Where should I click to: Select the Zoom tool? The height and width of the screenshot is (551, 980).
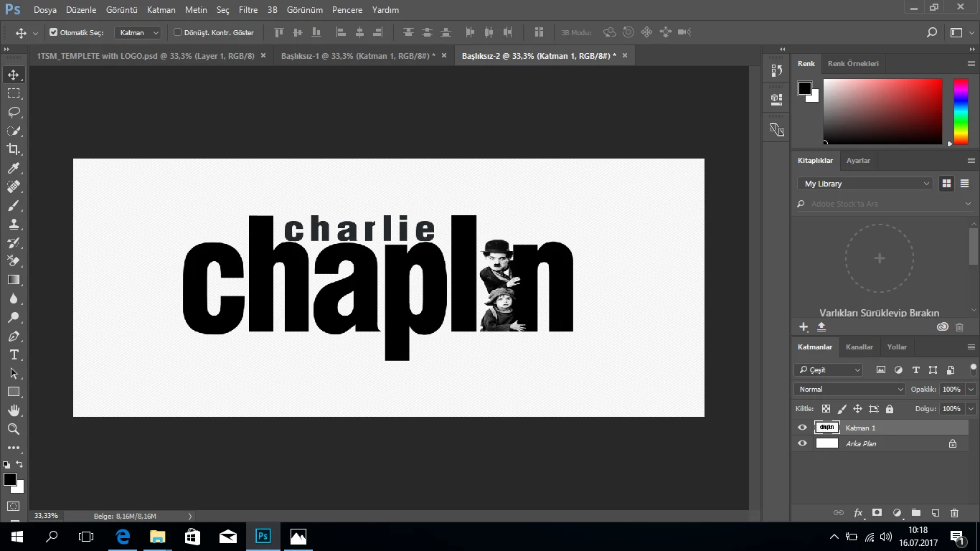point(13,429)
